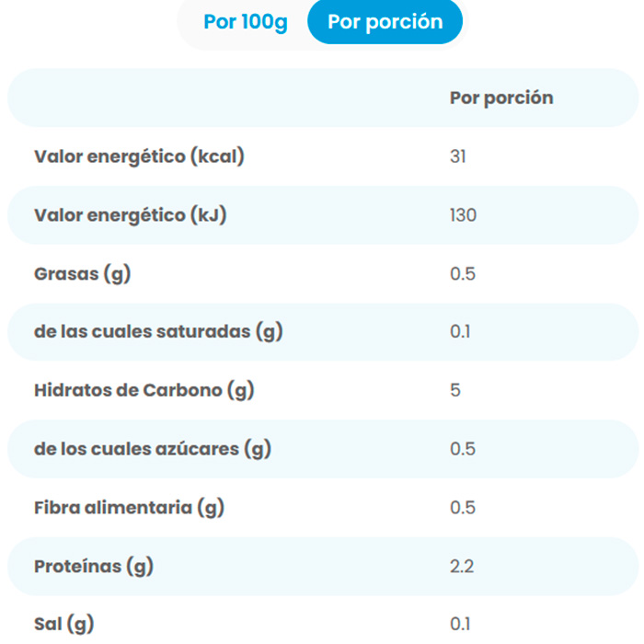Select the Sal (g) row label
This screenshot has height=644, width=644.
(63, 625)
